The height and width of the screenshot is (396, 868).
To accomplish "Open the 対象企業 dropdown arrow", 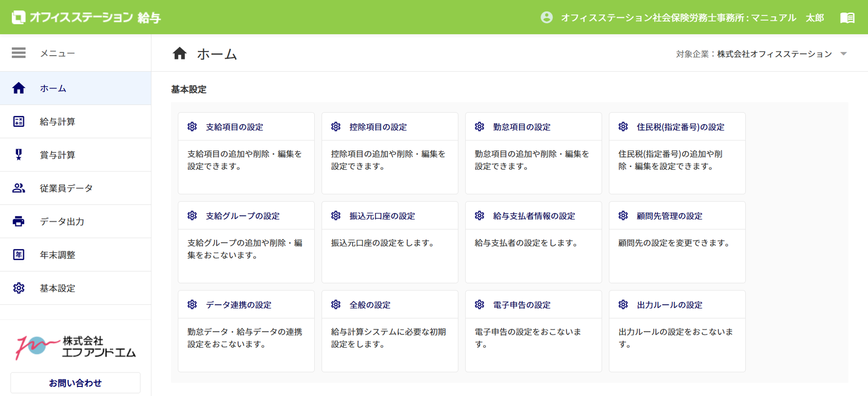I will coord(844,54).
